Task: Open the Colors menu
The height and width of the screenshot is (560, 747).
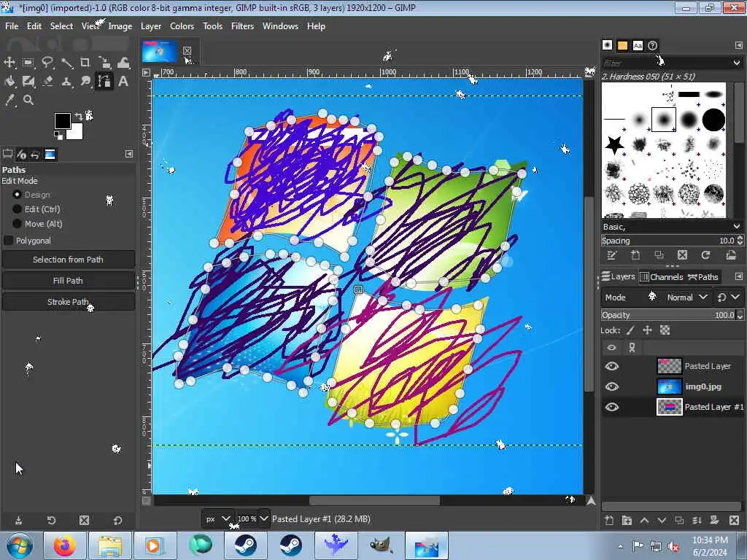Action: click(182, 26)
